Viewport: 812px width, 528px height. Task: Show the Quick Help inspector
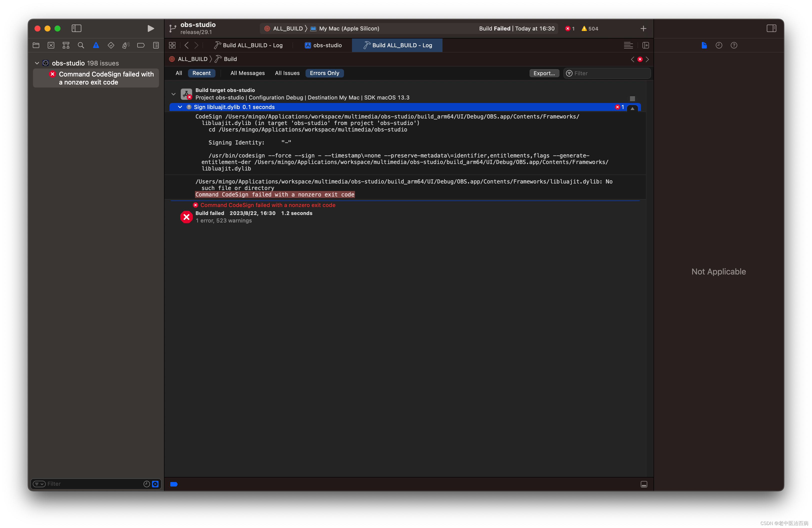coord(734,45)
